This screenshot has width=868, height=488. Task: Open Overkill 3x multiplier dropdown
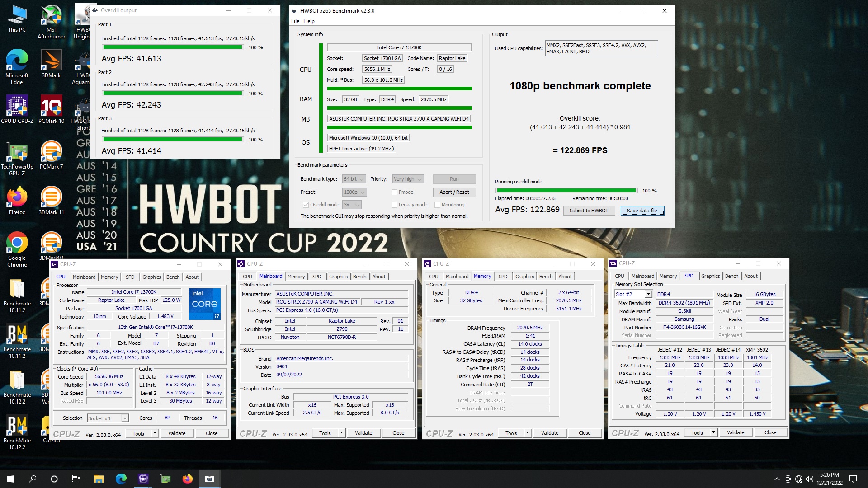(x=352, y=205)
